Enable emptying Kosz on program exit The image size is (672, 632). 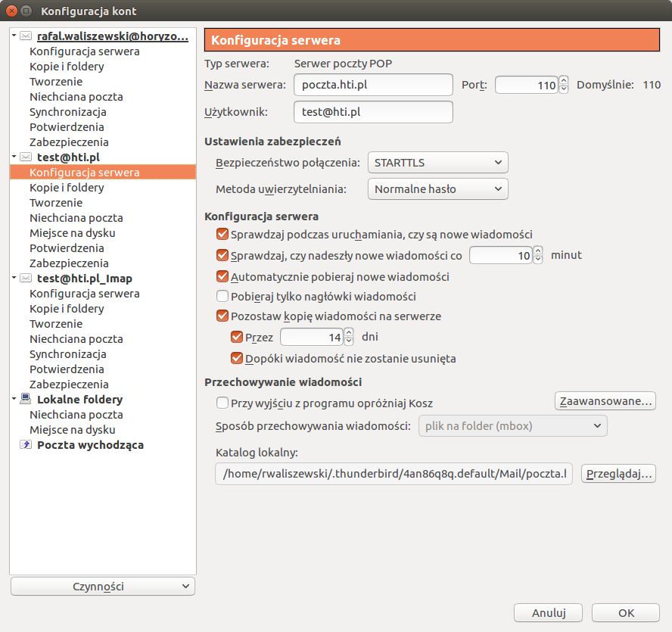pos(222,403)
